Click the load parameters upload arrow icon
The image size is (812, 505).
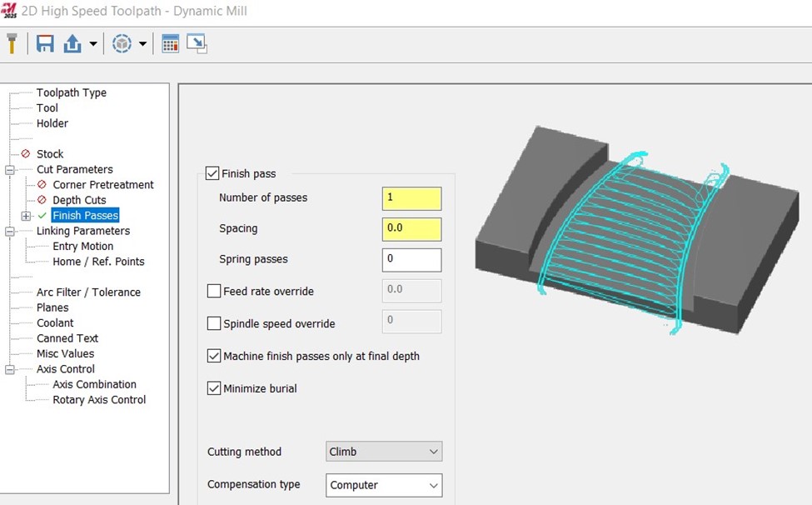tap(72, 43)
